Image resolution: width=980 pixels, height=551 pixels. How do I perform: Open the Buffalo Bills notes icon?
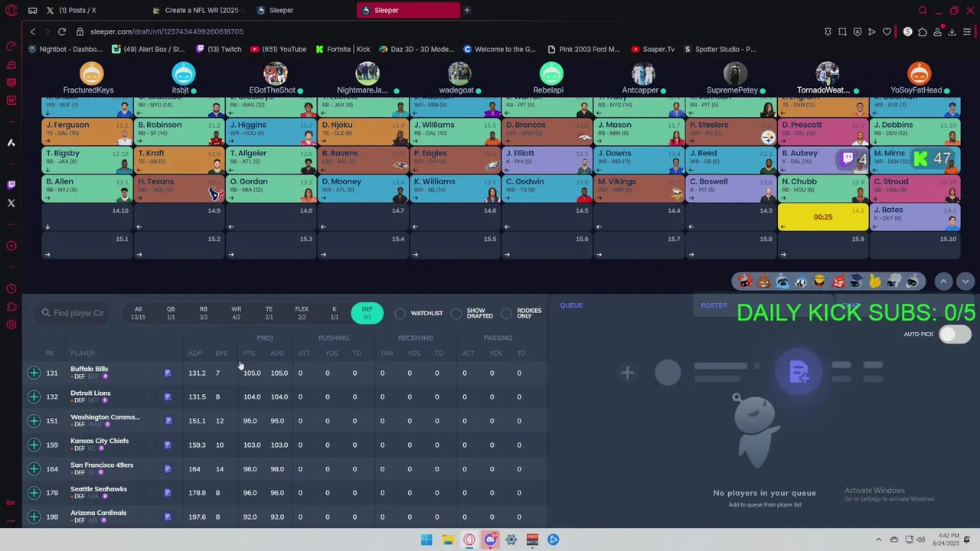tap(168, 373)
